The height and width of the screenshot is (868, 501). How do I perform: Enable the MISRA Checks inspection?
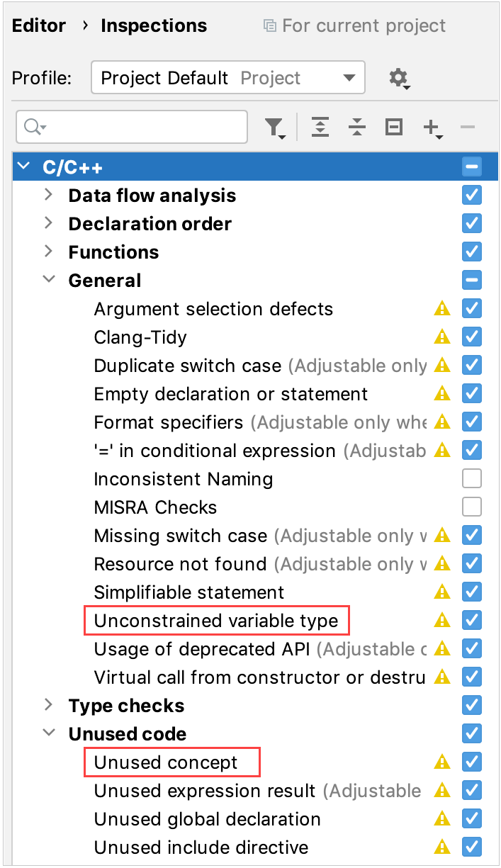(x=471, y=507)
